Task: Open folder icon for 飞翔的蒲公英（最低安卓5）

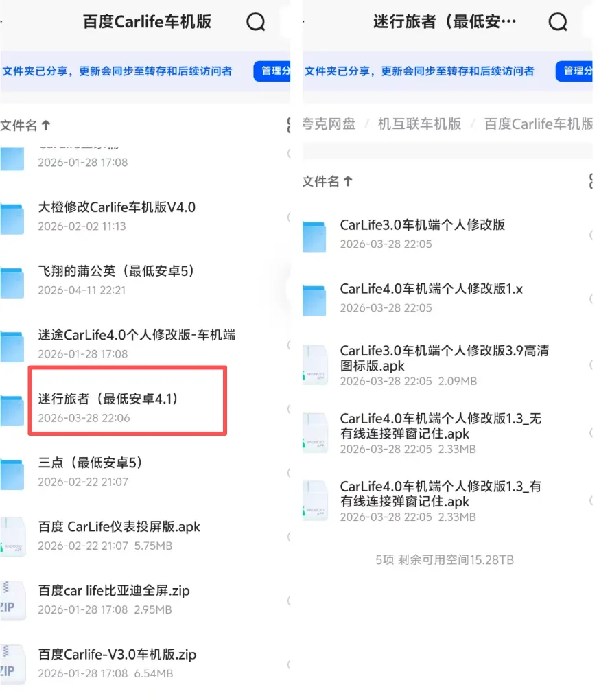Action: click(12, 282)
